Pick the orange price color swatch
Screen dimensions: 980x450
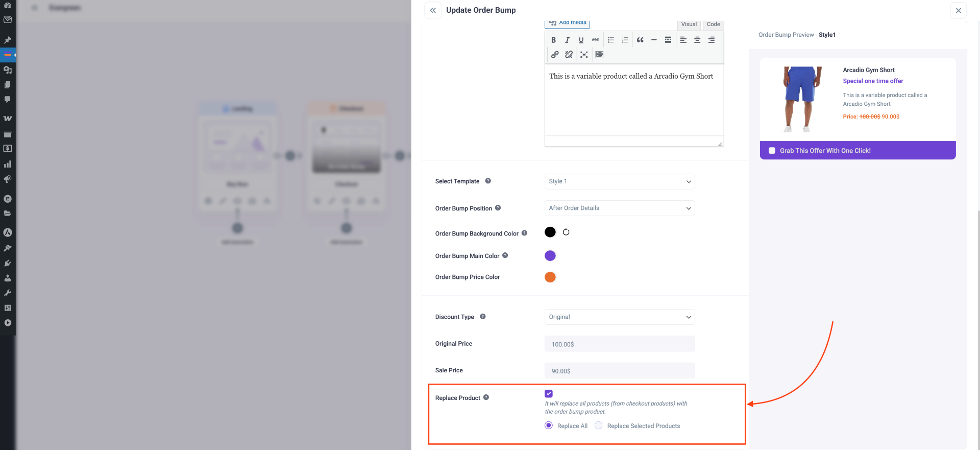[550, 277]
